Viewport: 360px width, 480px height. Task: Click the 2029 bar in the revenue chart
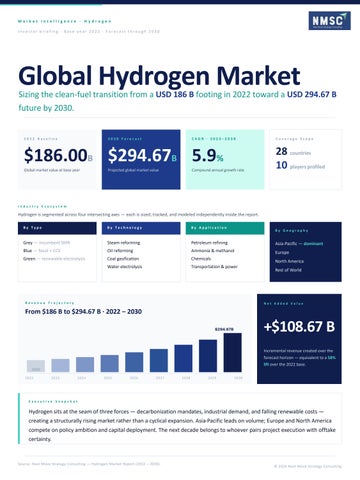click(x=208, y=356)
